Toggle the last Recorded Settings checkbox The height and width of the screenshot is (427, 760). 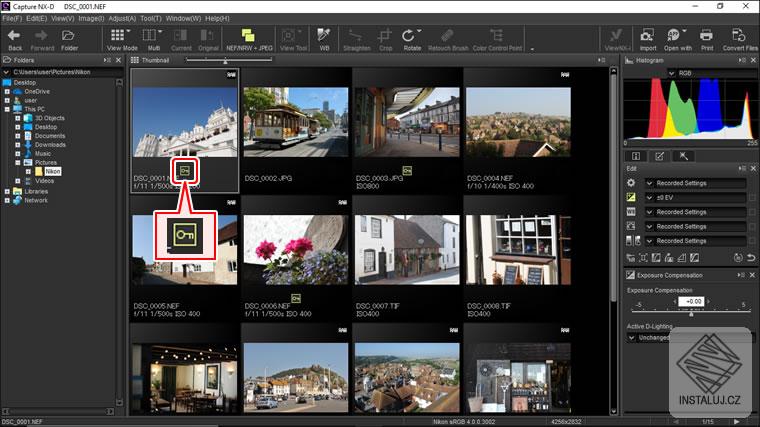tap(752, 241)
